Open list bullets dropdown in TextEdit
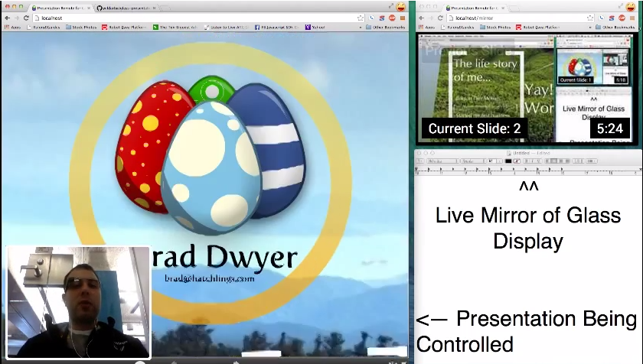The width and height of the screenshot is (643, 364). click(592, 161)
